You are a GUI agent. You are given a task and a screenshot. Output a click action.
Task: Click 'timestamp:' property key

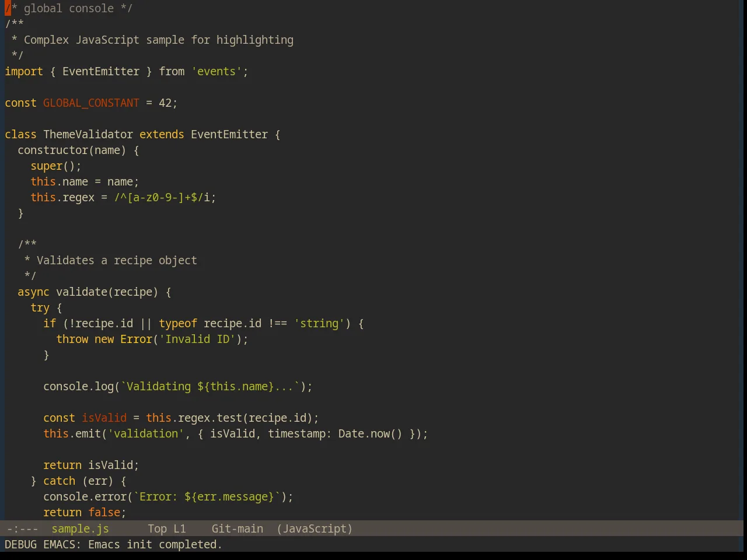pyautogui.click(x=300, y=433)
